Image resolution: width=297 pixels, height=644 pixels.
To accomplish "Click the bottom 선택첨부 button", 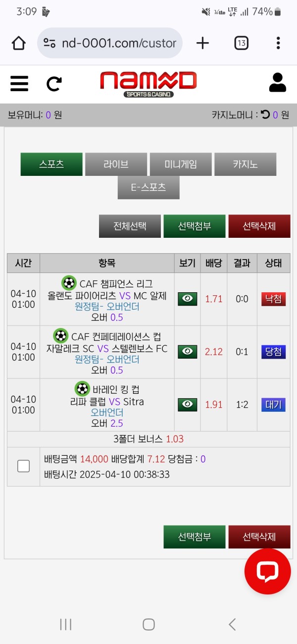I will click(195, 537).
